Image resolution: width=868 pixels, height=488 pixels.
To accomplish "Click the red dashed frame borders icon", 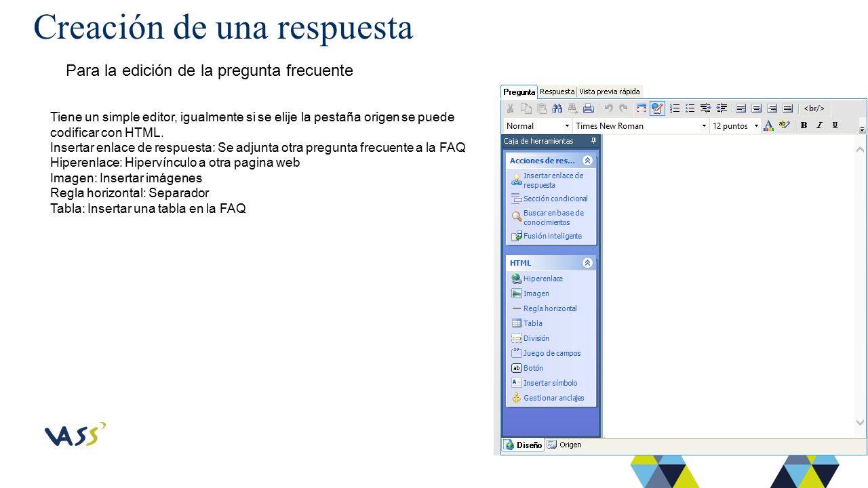I will point(642,108).
